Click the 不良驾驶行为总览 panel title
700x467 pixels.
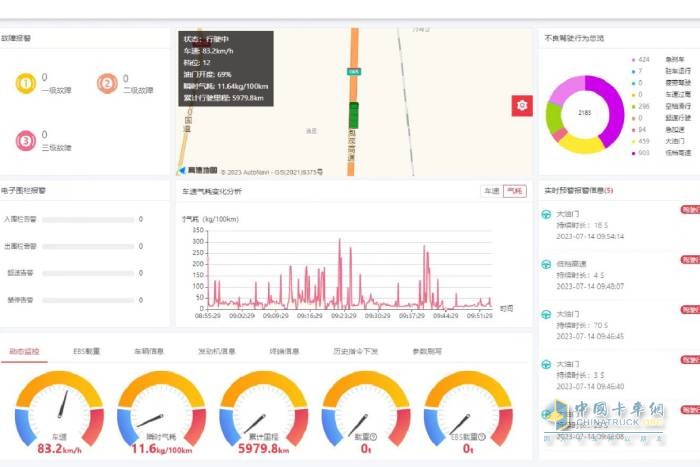574,38
